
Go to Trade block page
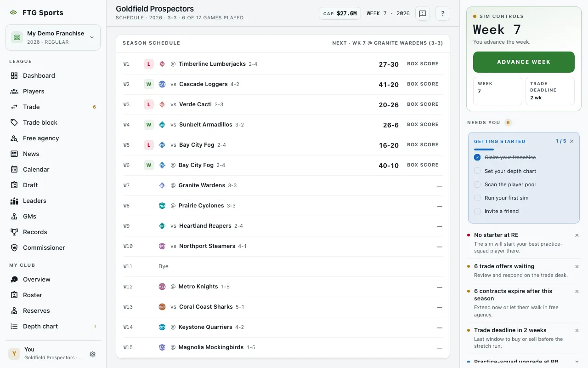tap(53, 122)
